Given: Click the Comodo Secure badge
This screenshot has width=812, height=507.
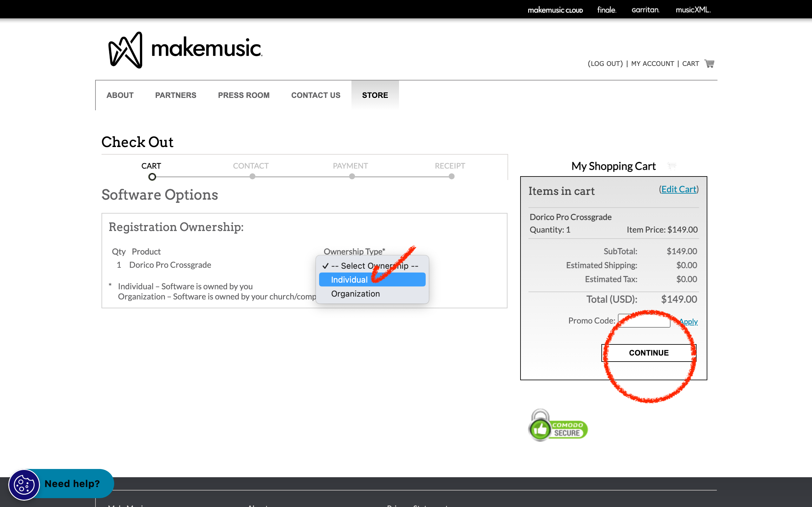Looking at the screenshot, I should (558, 426).
